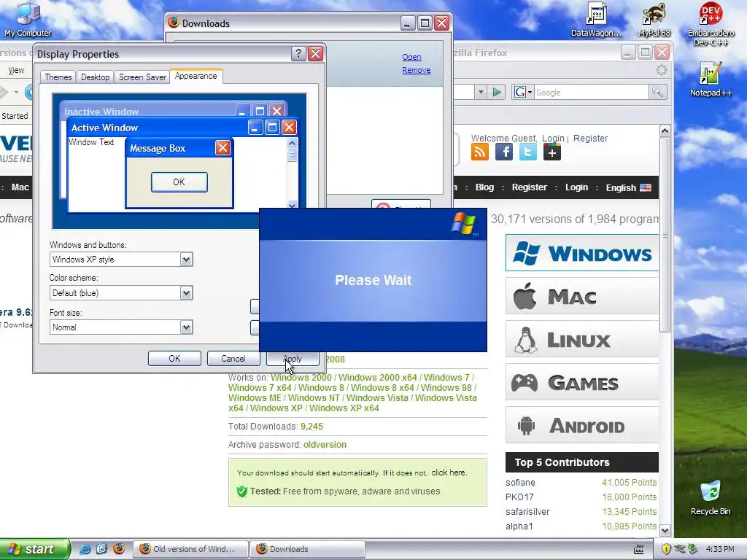
Task: Click the Open link in Downloads window
Action: pos(411,57)
